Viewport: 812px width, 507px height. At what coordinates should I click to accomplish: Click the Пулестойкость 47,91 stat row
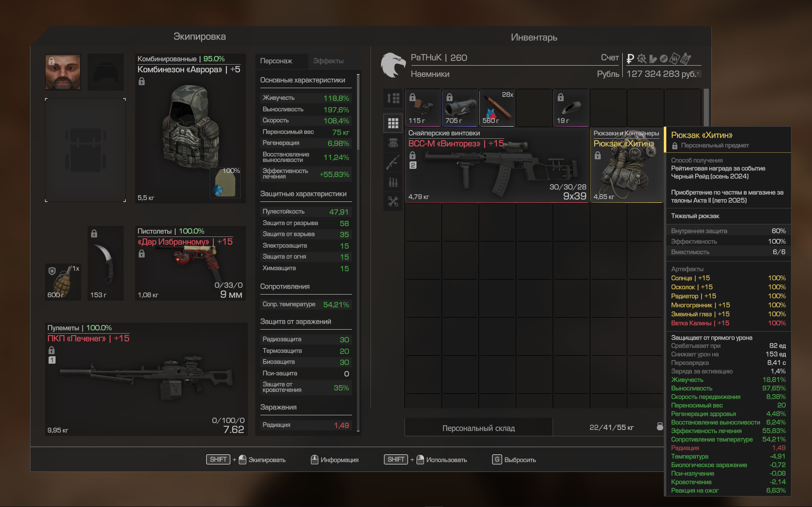306,212
